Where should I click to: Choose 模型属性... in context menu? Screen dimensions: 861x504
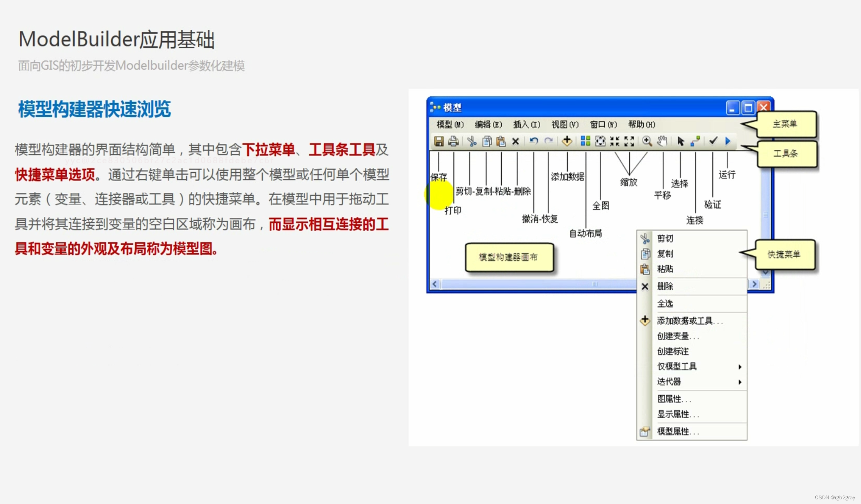(692, 431)
